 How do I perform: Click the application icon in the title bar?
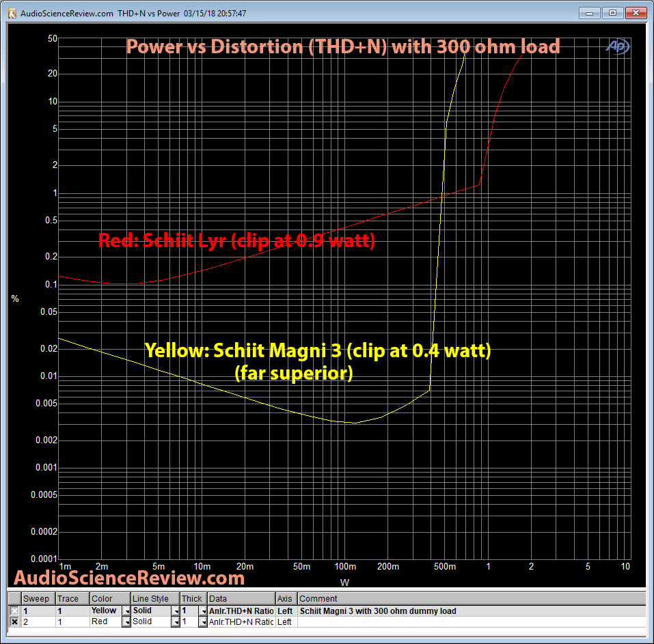point(12,14)
